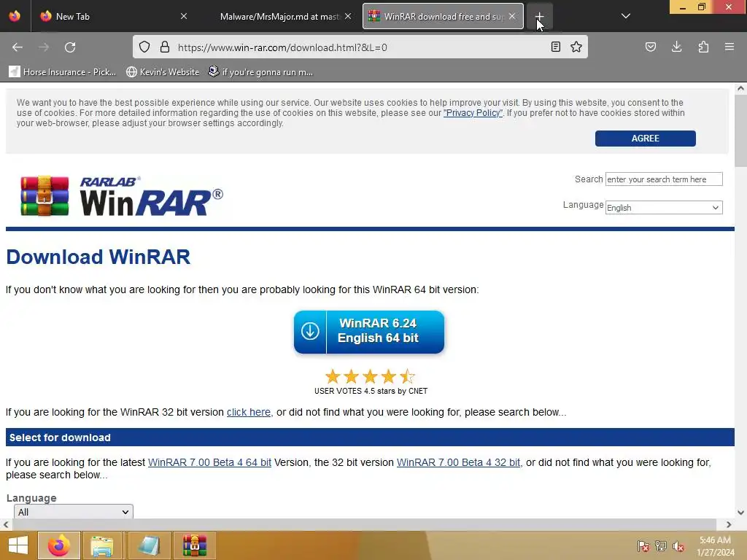The width and height of the screenshot is (747, 560).
Task: Open WinRAR 7.00 Beta 4 32 bit link
Action: [x=458, y=462]
